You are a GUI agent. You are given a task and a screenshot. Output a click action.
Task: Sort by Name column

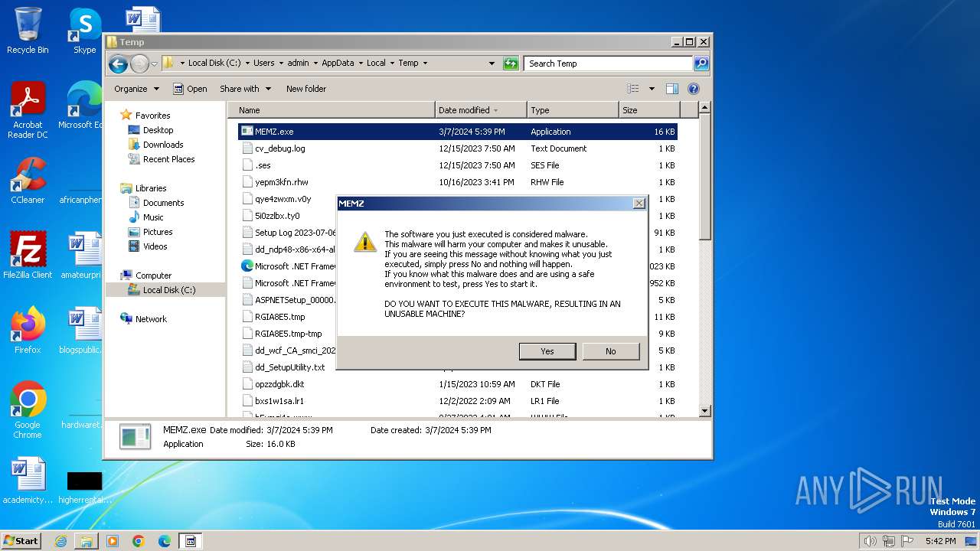point(332,110)
